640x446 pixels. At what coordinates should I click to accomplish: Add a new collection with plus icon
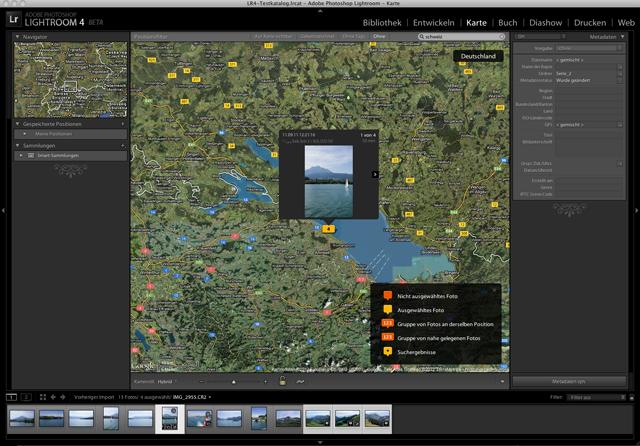pyautogui.click(x=123, y=145)
